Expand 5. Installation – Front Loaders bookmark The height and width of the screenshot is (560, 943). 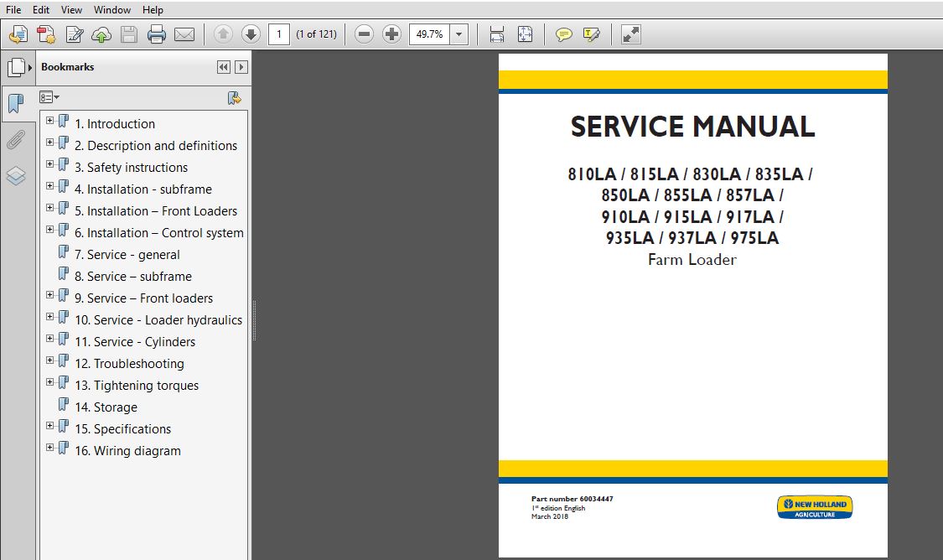(x=50, y=208)
